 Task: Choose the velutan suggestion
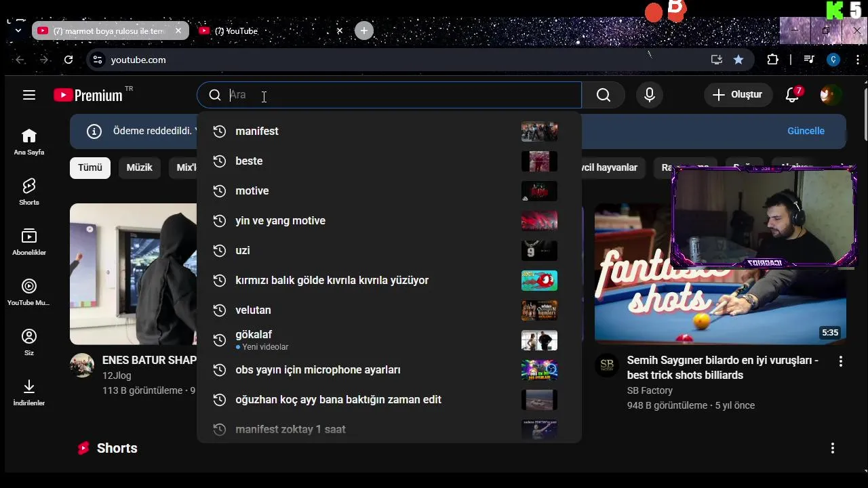point(389,310)
